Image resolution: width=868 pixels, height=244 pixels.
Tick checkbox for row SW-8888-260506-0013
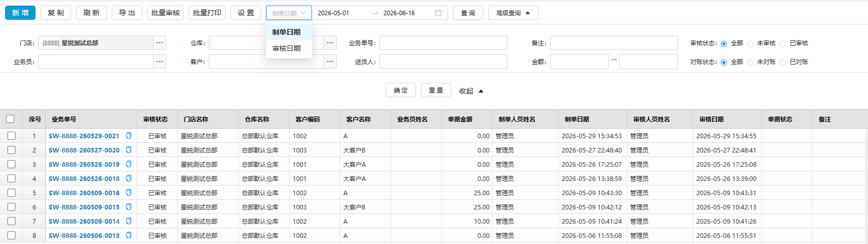click(11, 235)
